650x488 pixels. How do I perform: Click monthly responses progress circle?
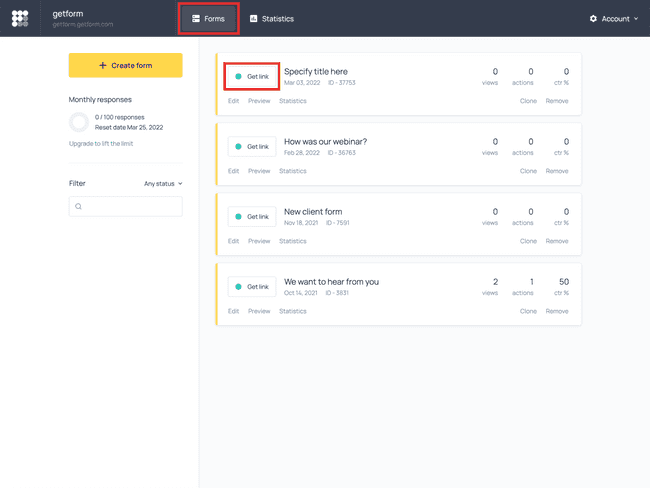pos(79,122)
